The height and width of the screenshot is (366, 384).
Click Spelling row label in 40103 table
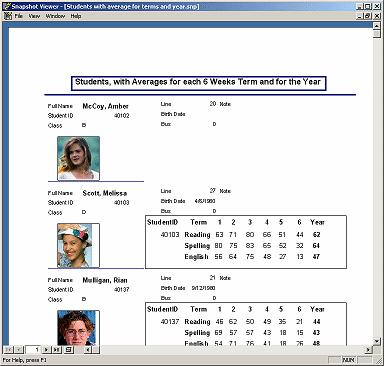point(197,246)
